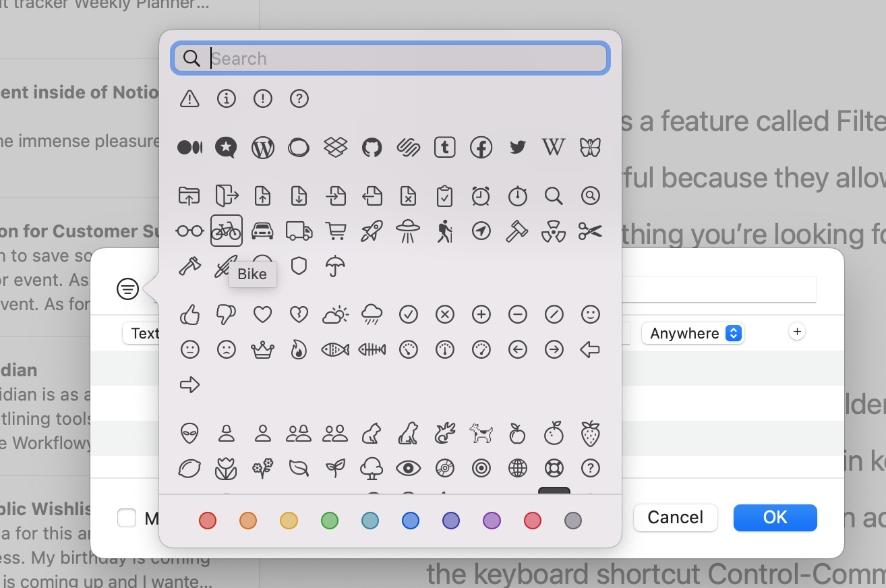Choose the Medium logo icon
Viewport: 886px width, 588px height.
pos(190,147)
